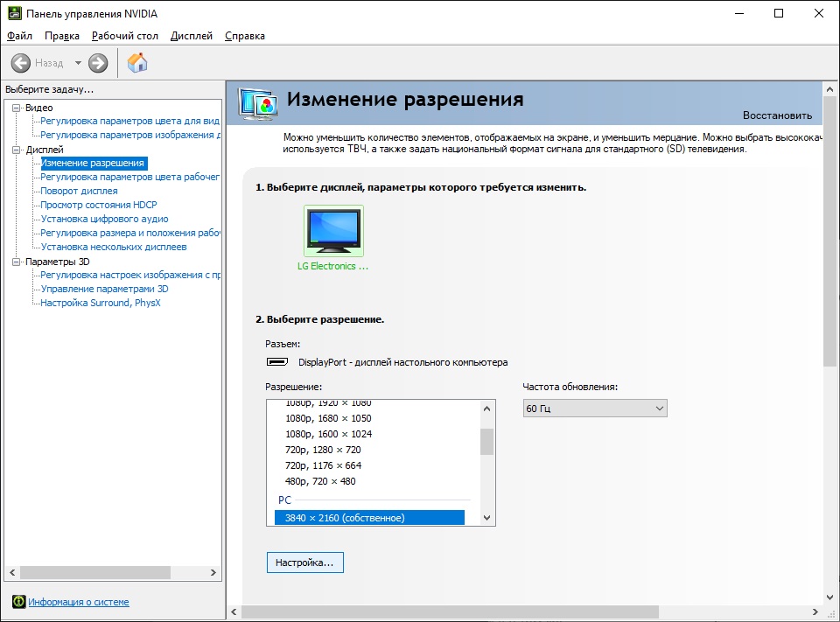The image size is (840, 622).
Task: Minimize the NVIDIA Control Panel window
Action: coord(740,13)
